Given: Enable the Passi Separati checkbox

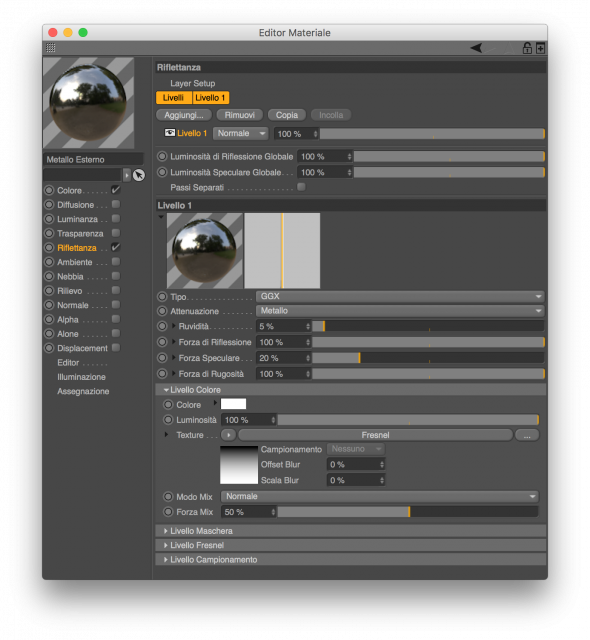Looking at the screenshot, I should (x=301, y=187).
